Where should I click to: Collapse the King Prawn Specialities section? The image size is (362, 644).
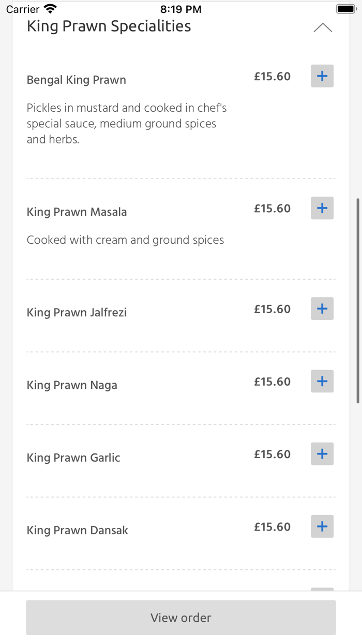[x=323, y=28]
